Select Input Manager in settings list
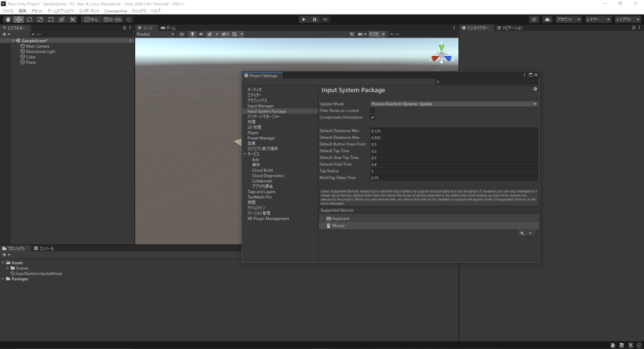The image size is (644, 349). tap(260, 106)
